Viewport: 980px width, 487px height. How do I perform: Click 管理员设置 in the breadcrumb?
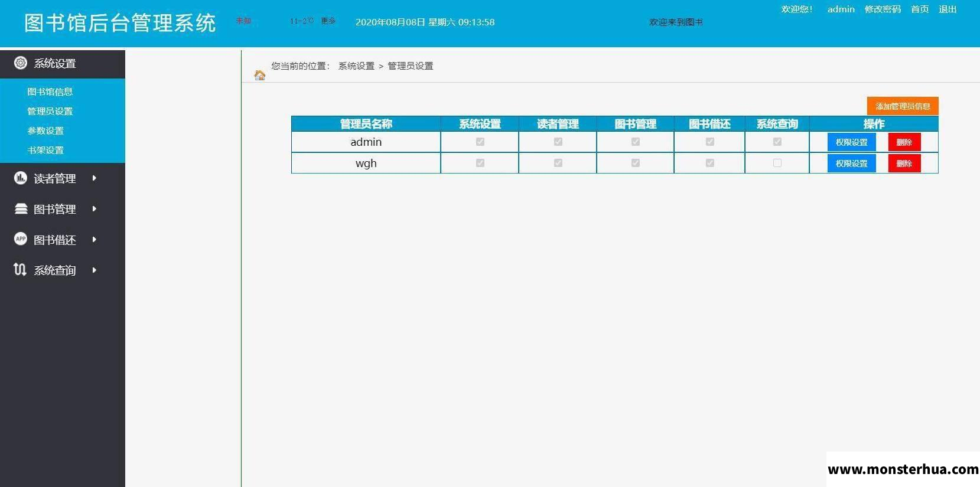pyautogui.click(x=411, y=66)
